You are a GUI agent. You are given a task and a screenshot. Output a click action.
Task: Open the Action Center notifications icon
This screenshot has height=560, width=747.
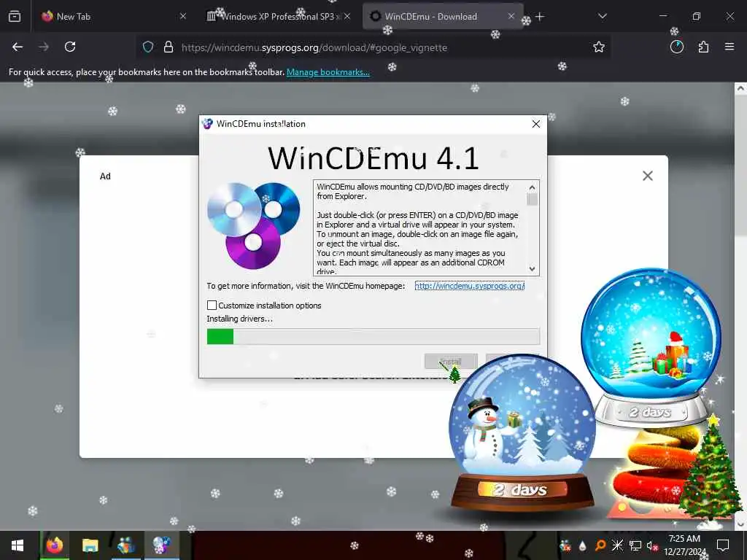pyautogui.click(x=723, y=545)
